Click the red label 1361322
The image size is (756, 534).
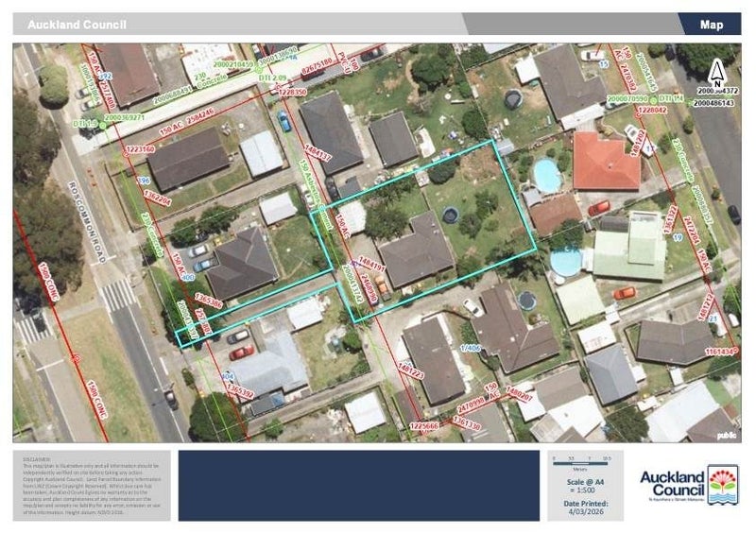point(671,219)
